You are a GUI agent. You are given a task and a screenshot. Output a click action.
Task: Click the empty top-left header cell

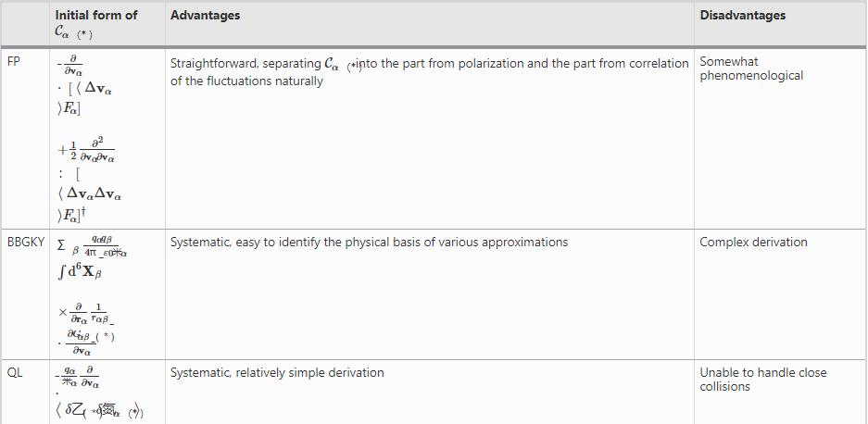[26, 23]
